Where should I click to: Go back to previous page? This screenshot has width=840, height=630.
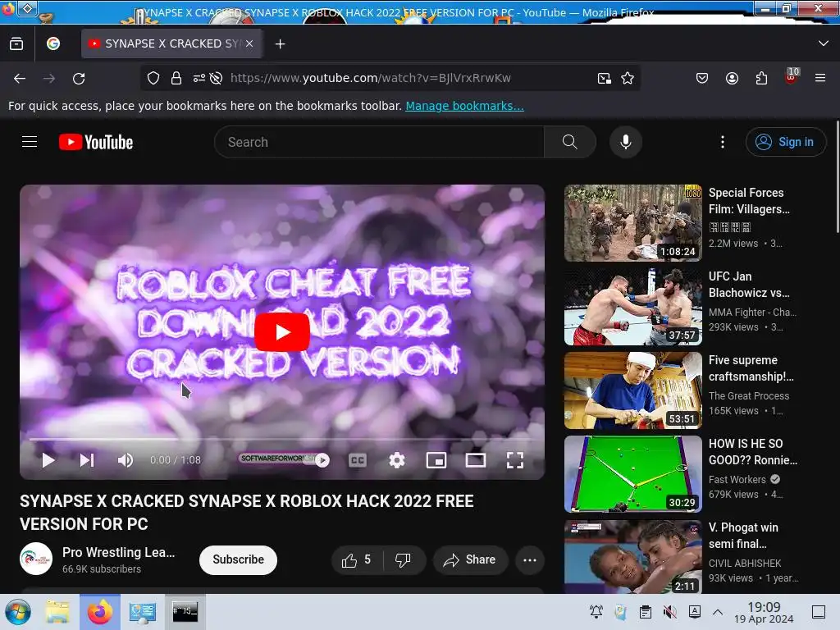20,79
